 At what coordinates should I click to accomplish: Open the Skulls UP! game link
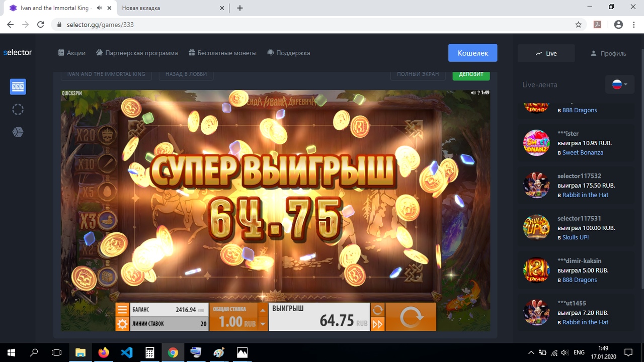coord(576,237)
